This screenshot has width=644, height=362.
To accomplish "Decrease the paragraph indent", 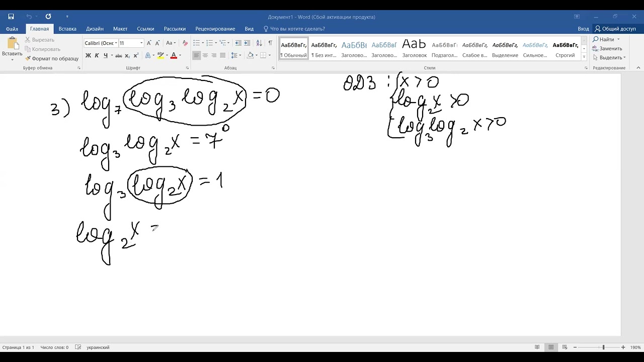I will (x=238, y=43).
